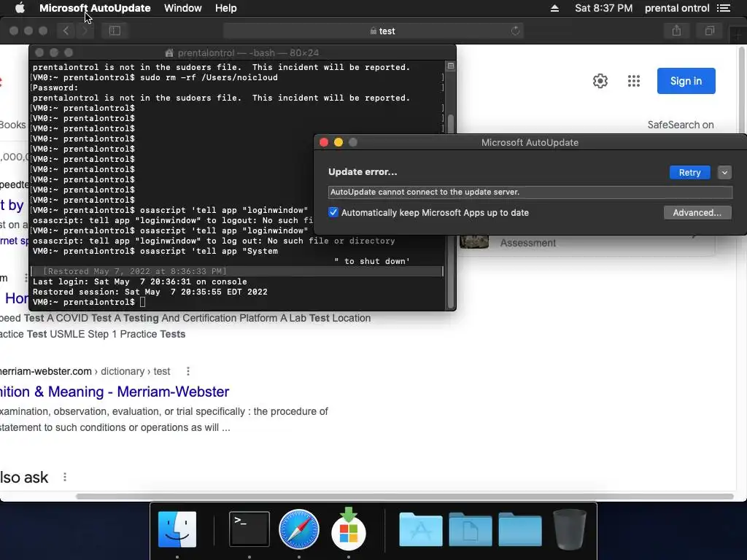Click the Terminal split pane icon
This screenshot has width=747, height=560.
(x=450, y=66)
